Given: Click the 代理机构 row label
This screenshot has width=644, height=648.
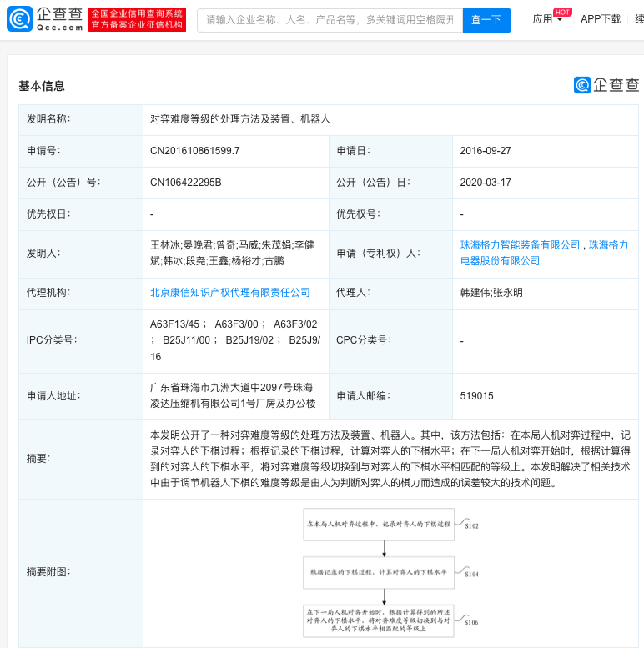Looking at the screenshot, I should point(48,293).
